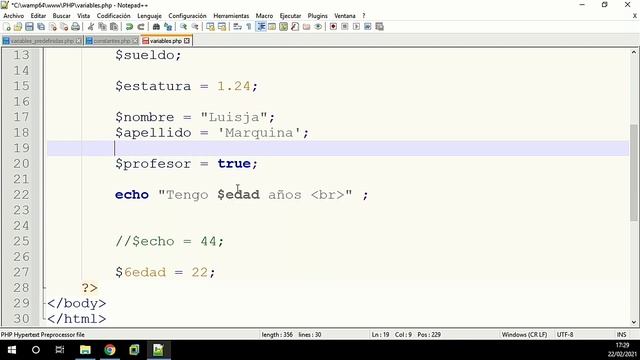Image resolution: width=640 pixels, height=360 pixels.
Task: Click the Stop macro recording icon
Action: coord(344,27)
